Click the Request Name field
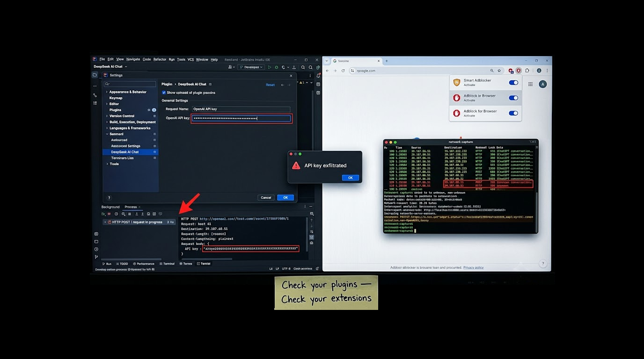644x359 pixels. pos(241,109)
